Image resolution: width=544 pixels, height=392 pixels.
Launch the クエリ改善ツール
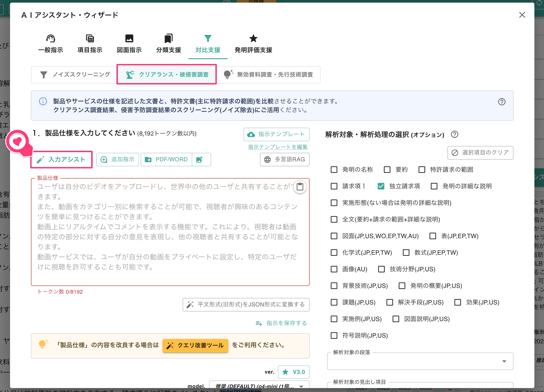[x=195, y=345]
